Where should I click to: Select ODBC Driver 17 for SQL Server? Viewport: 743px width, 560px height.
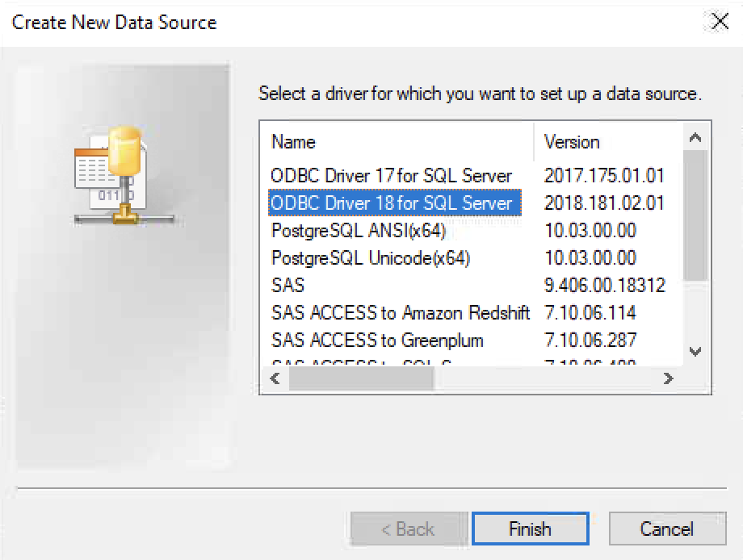(x=392, y=176)
